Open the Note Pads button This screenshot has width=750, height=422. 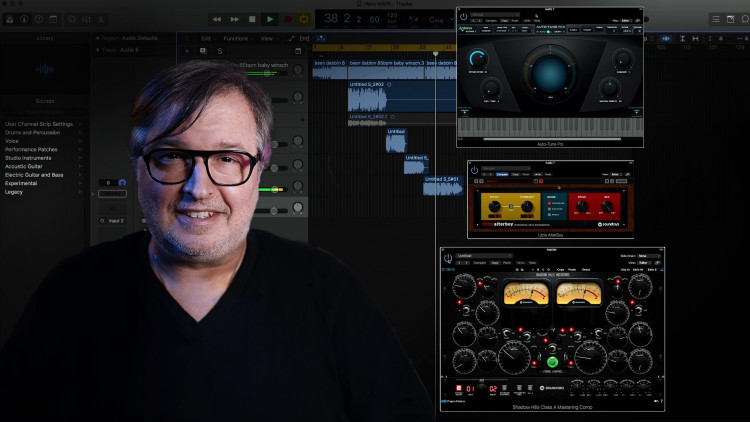730,19
